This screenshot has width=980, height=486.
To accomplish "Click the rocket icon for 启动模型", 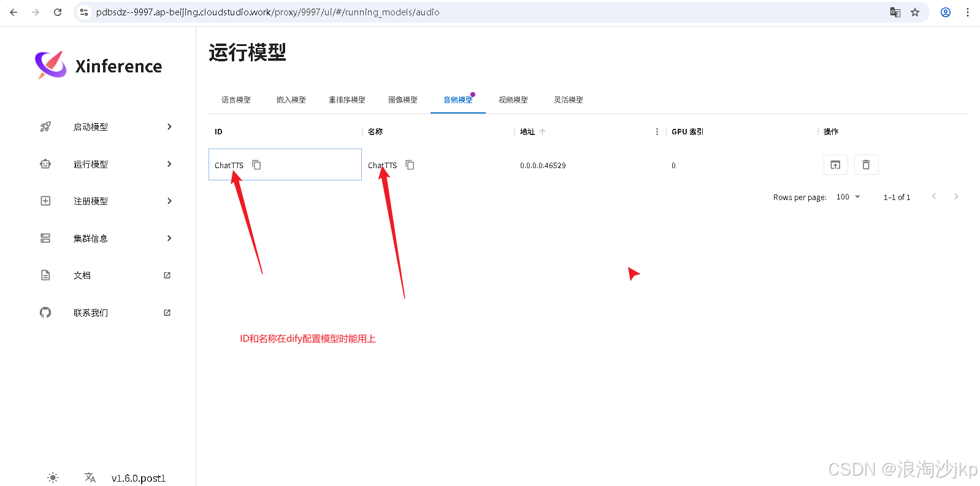I will click(x=45, y=127).
